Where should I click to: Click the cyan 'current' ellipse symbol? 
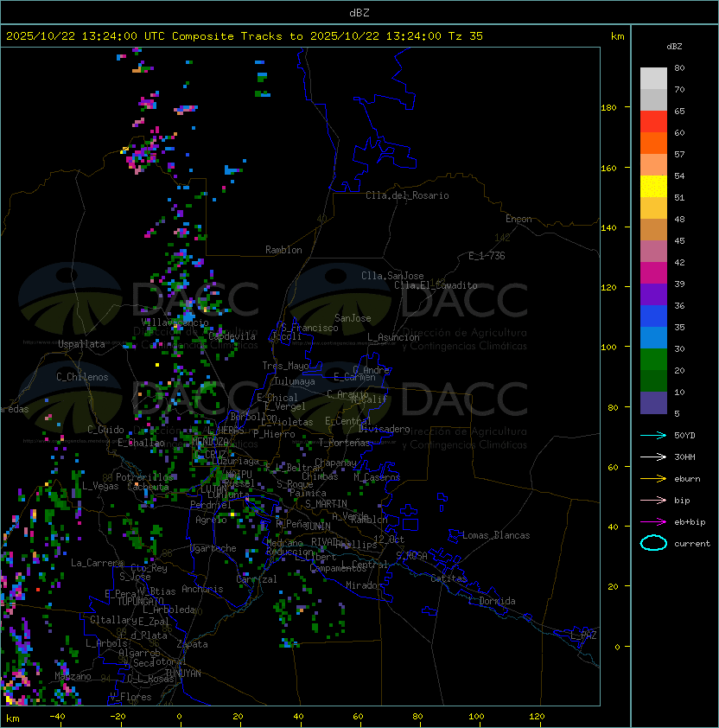[653, 543]
